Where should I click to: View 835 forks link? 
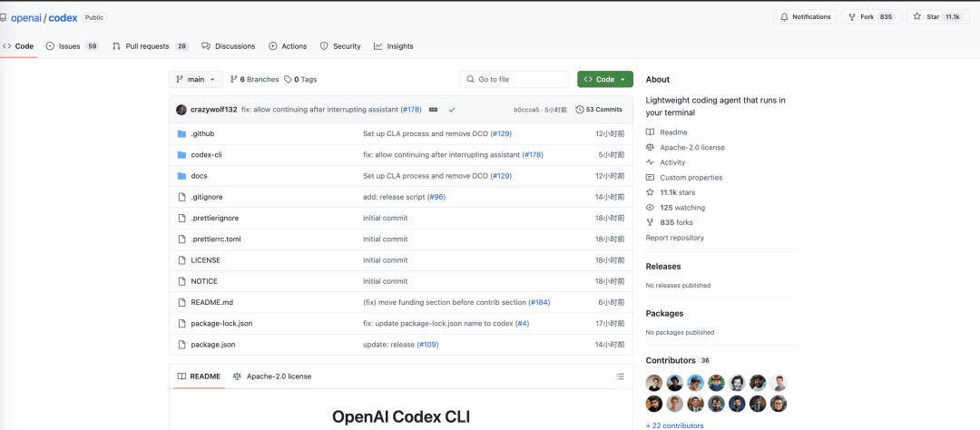(x=669, y=222)
